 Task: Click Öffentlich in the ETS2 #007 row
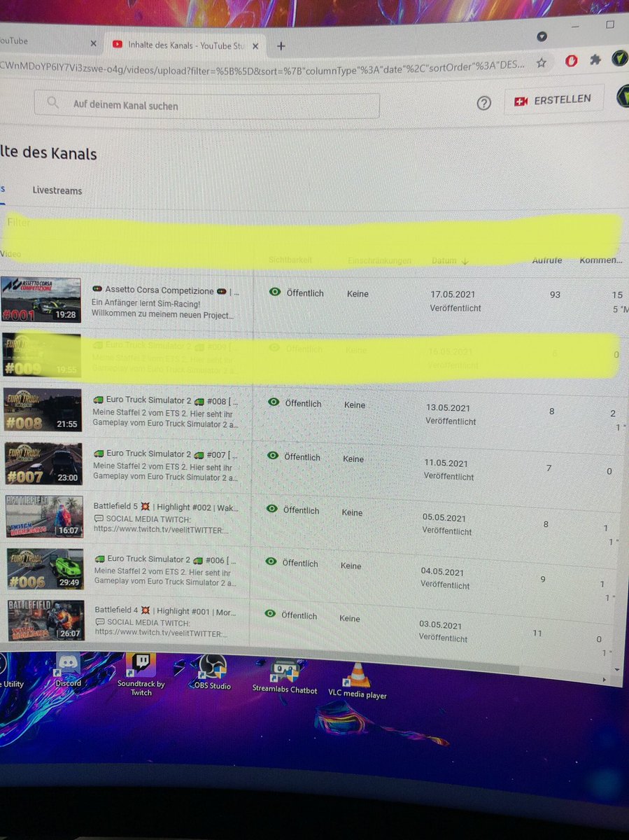(302, 457)
